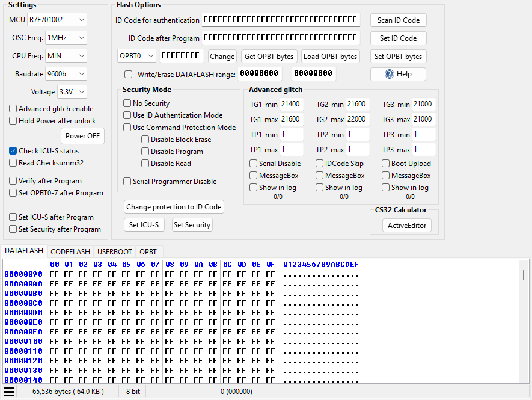The image size is (532, 400).
Task: Expand the Voltage 3.3V dropdown
Action: pos(72,91)
